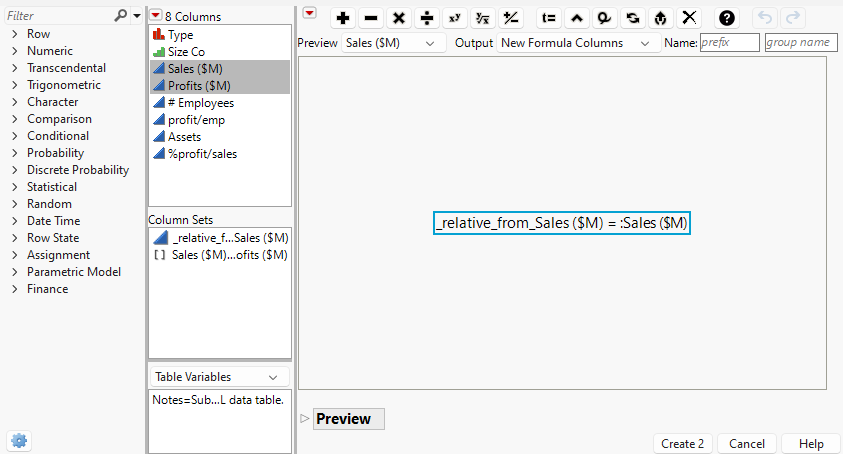Screen dimensions: 843x454
Task: Click the loop-shaped toolbar button
Action: click(604, 18)
